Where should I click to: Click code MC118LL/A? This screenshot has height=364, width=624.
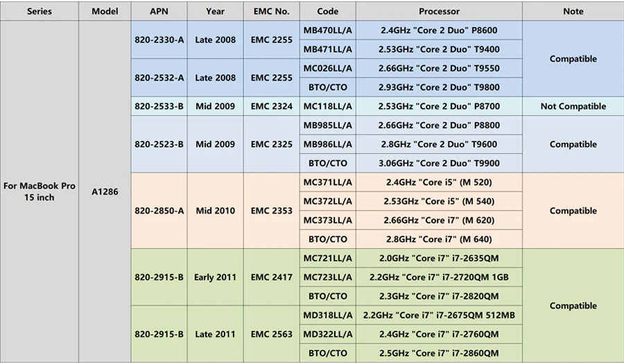coord(327,106)
